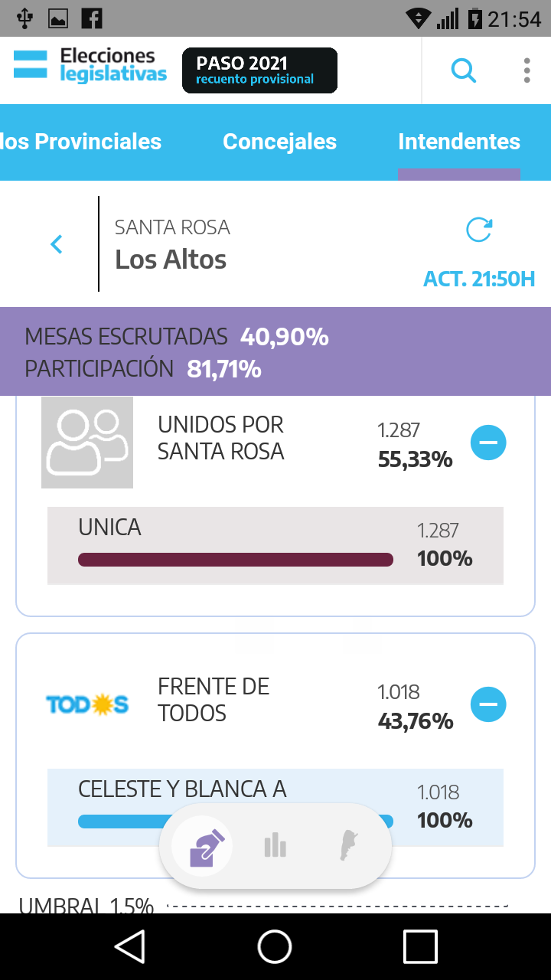Open the Intendentes tab

click(x=459, y=142)
